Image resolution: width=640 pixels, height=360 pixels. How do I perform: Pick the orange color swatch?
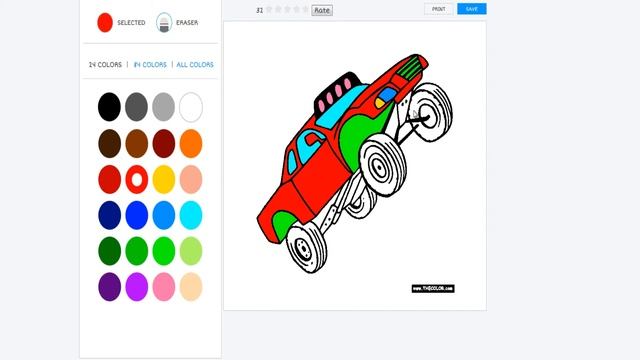(x=191, y=143)
